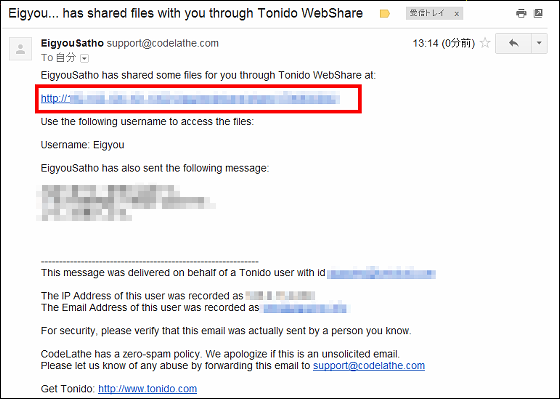Image resolution: width=560 pixels, height=399 pixels.
Task: Click the print icon
Action: 521,14
